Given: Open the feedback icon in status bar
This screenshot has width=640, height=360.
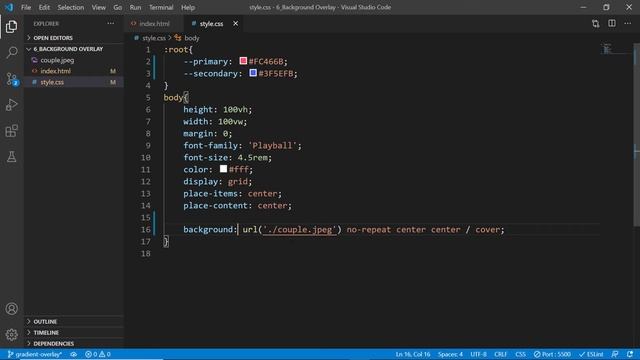Looking at the screenshot, I should pyautogui.click(x=615, y=354).
